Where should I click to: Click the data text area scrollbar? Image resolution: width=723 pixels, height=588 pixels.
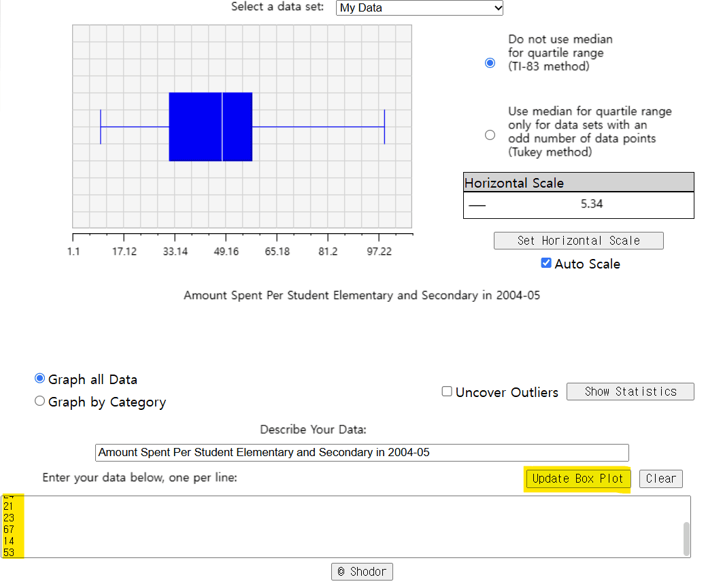point(686,538)
